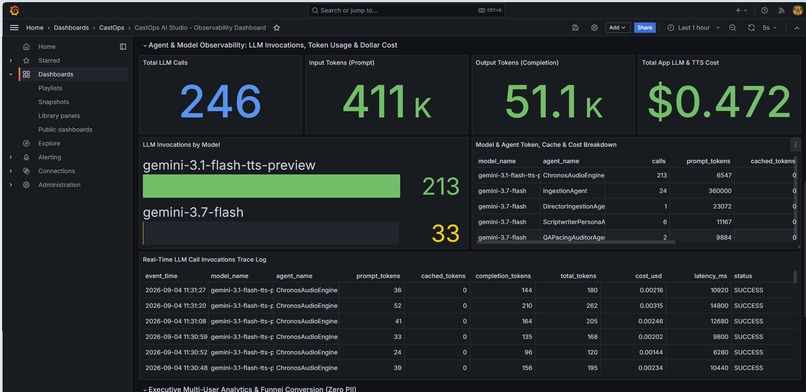Click the Administration cog icon
Screen dimensions: 806x392
pos(26,185)
